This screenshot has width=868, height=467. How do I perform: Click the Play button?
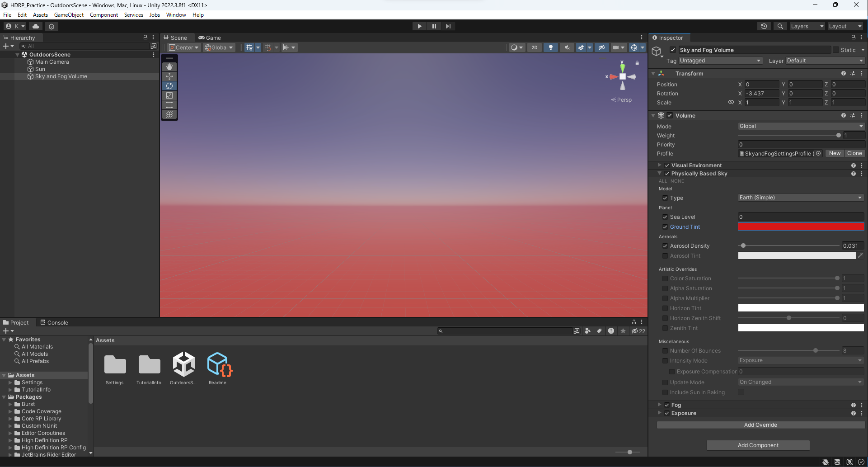419,26
